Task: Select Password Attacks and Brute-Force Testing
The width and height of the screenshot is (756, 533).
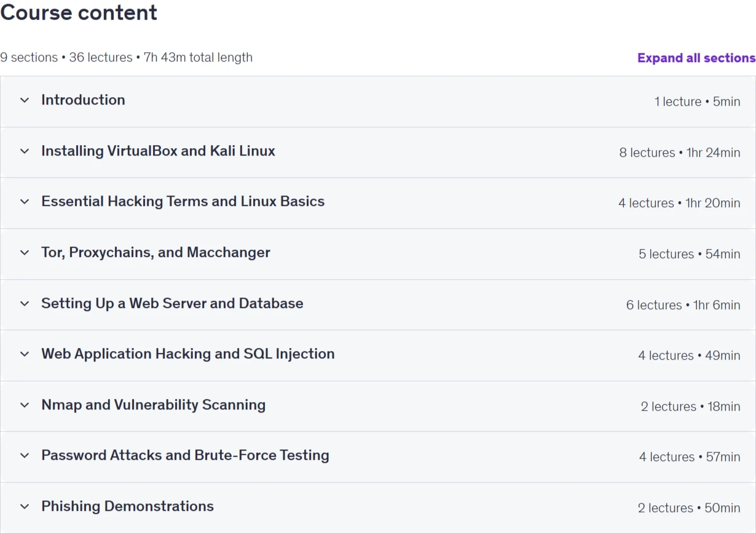Action: [x=185, y=455]
